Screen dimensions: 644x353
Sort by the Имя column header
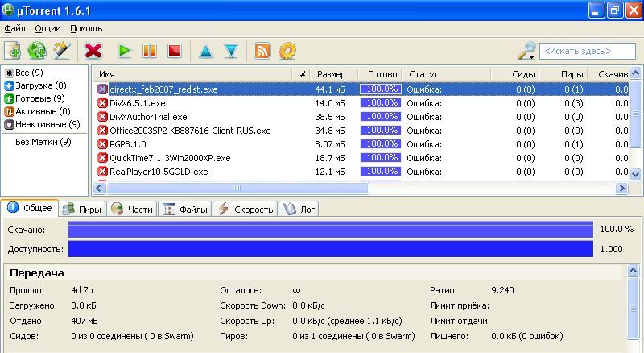192,74
